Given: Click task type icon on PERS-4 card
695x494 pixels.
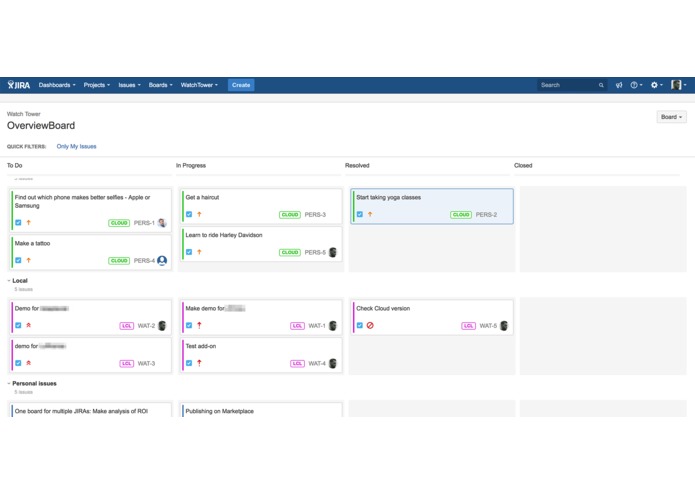Looking at the screenshot, I should pos(18,260).
